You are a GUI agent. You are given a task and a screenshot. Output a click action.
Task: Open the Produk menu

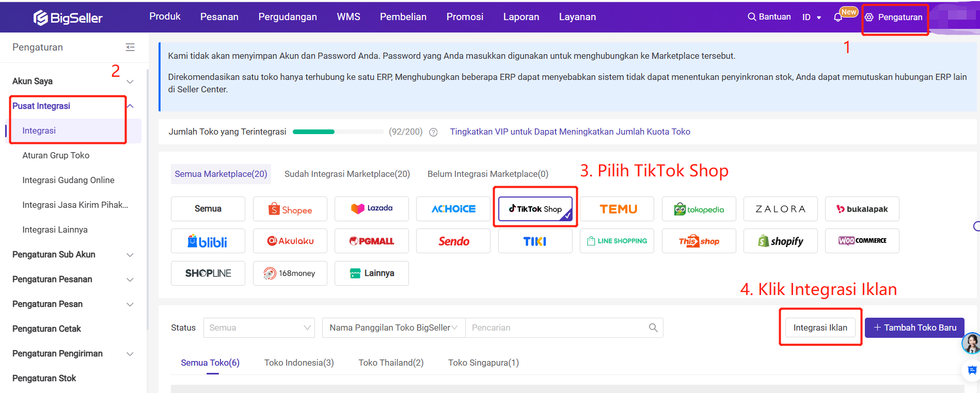[x=165, y=17]
